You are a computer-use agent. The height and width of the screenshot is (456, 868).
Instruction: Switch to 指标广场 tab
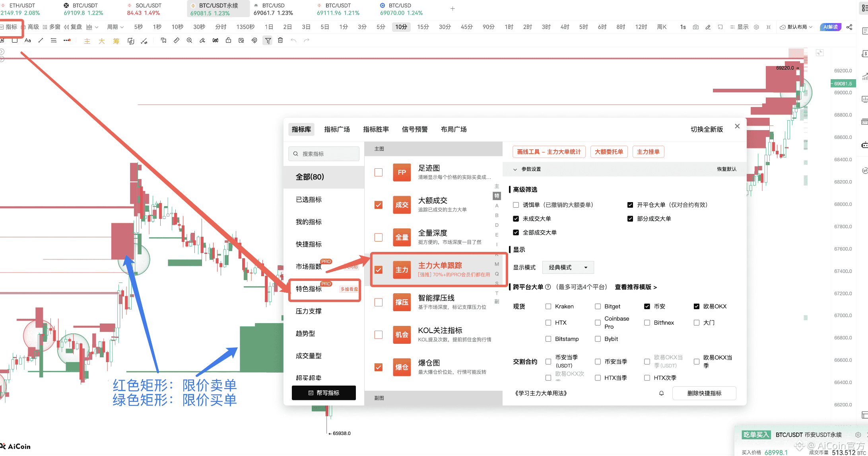(337, 129)
